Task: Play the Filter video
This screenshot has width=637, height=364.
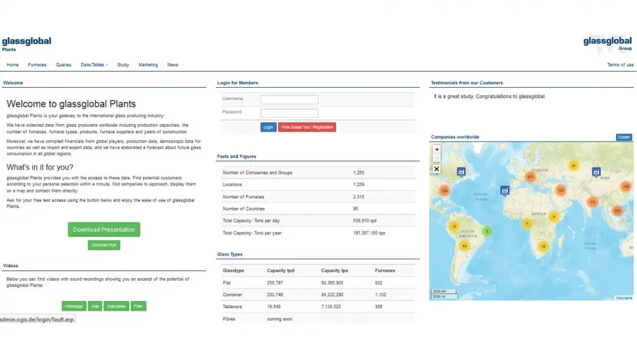Action: tap(138, 306)
